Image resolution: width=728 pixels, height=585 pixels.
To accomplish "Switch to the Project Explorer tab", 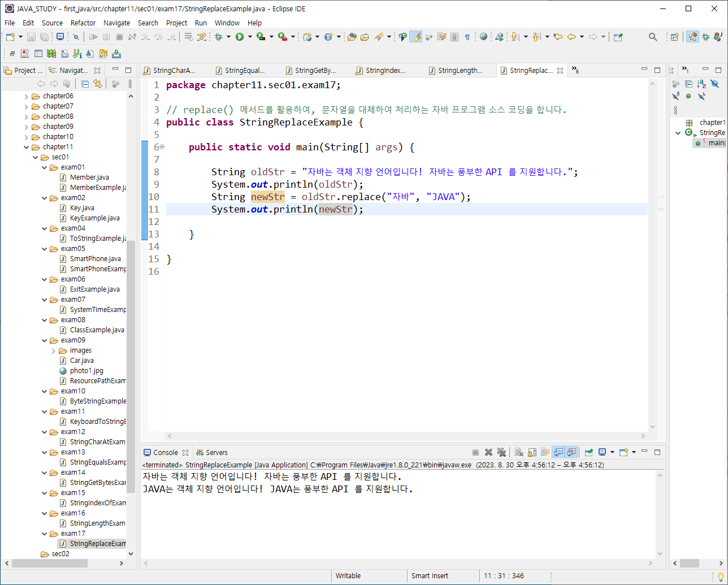I will pyautogui.click(x=23, y=71).
